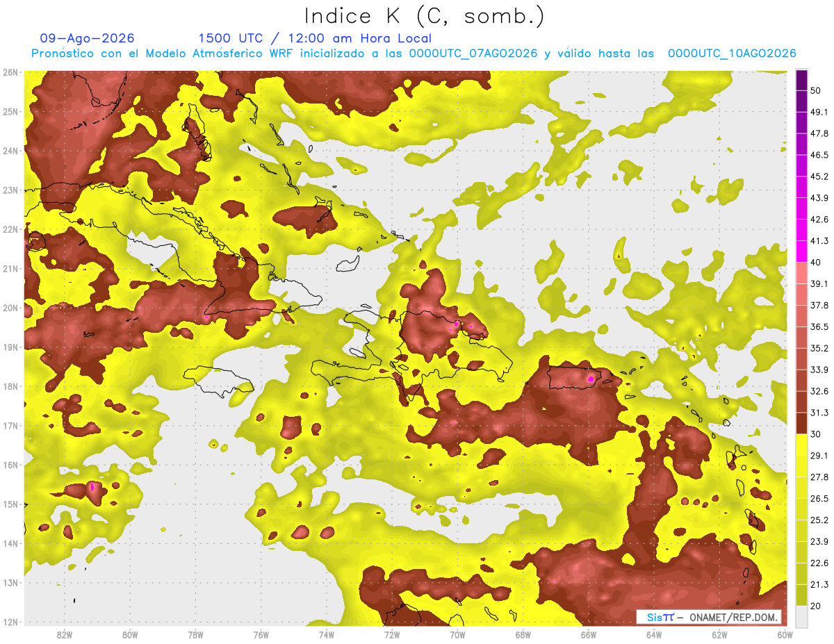Click the topmost dark purple colorbar swatch above 50
The height and width of the screenshot is (644, 834).
pyautogui.click(x=801, y=80)
